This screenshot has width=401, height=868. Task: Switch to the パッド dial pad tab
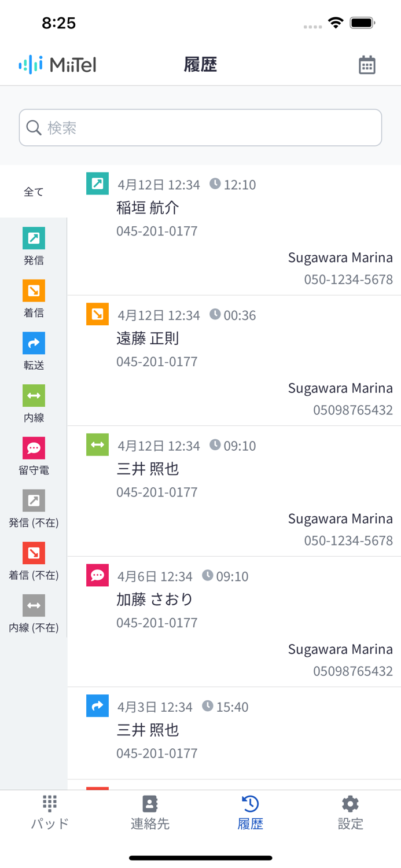pos(50,812)
